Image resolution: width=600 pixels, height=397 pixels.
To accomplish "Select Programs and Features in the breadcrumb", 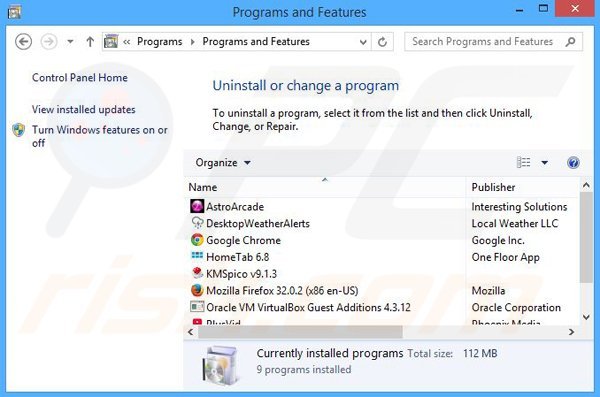I will coord(256,41).
